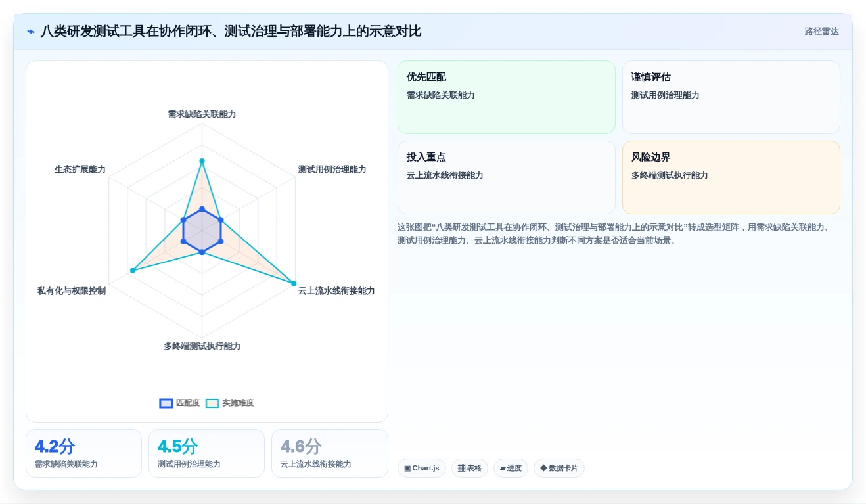The image size is (866, 504).
Task: Open the 优先匹配 card
Action: pos(507,97)
